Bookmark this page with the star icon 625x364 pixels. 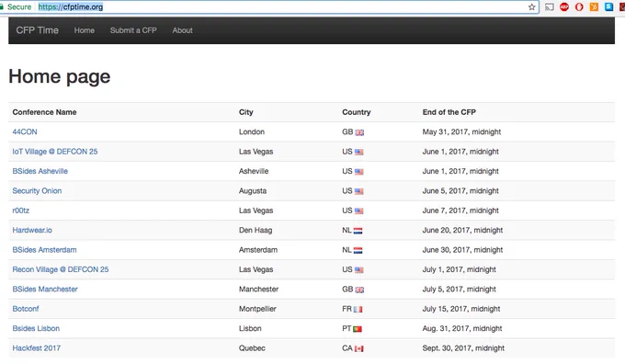coord(532,6)
